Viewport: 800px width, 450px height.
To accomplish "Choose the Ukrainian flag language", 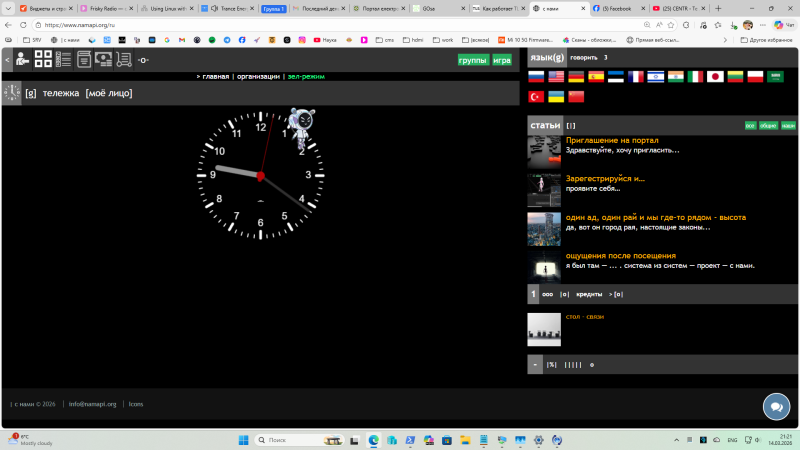I will coord(555,97).
